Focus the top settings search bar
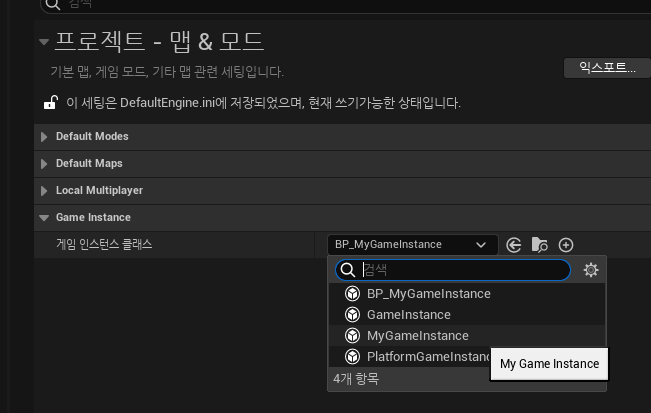Screen dimensions: 651x413 click(345, 5)
